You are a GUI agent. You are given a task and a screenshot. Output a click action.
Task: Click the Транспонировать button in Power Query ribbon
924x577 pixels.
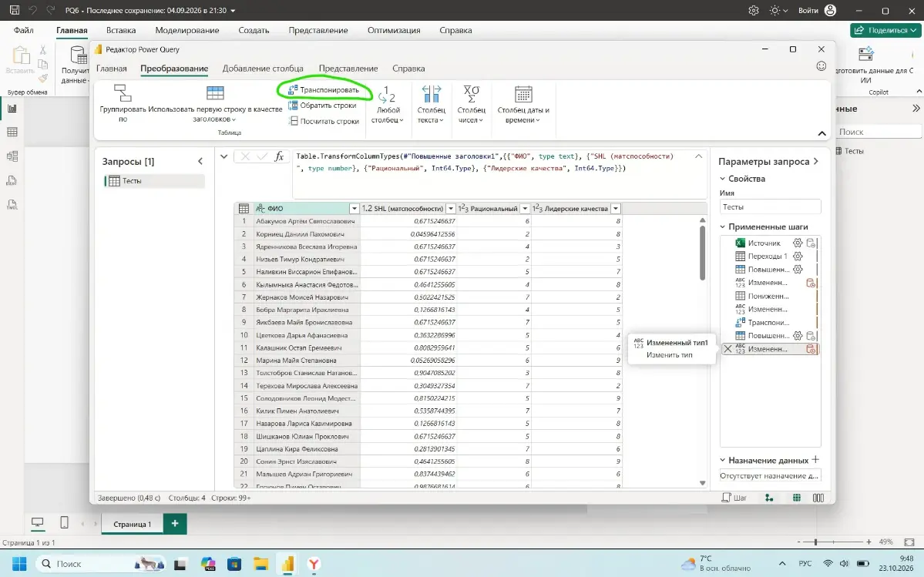pyautogui.click(x=323, y=90)
